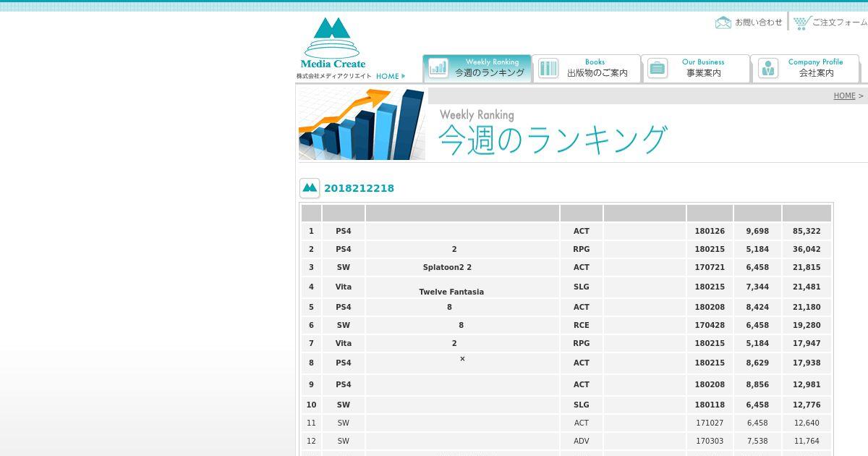Click the 今週のランキング page title
868x456 pixels.
coord(552,140)
